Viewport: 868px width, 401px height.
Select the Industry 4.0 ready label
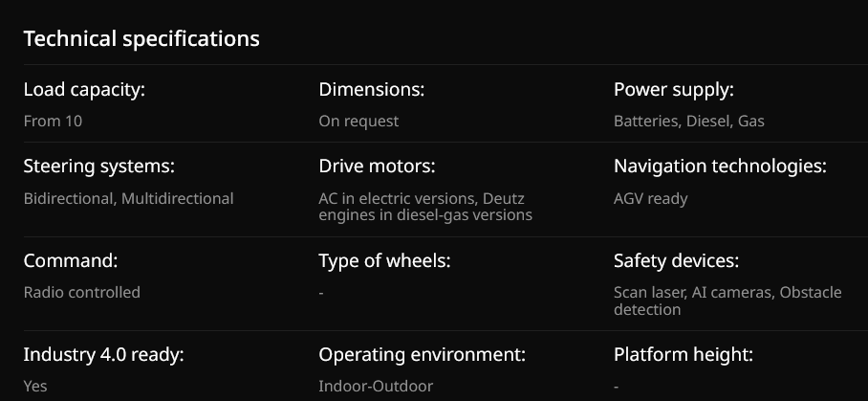103,354
